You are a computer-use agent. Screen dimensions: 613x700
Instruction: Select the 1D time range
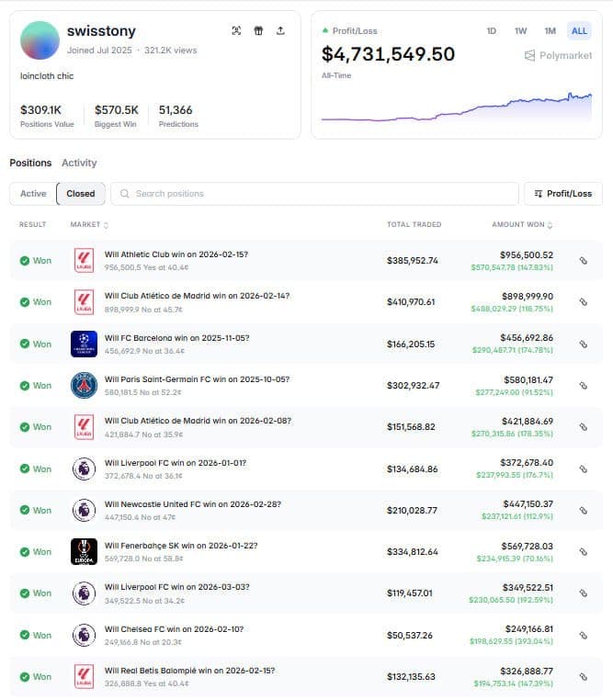tap(492, 31)
